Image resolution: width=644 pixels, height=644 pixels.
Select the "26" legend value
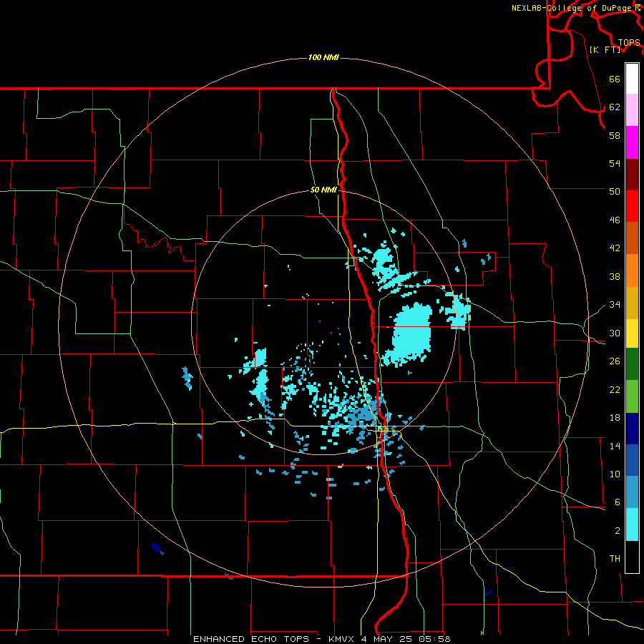click(615, 361)
